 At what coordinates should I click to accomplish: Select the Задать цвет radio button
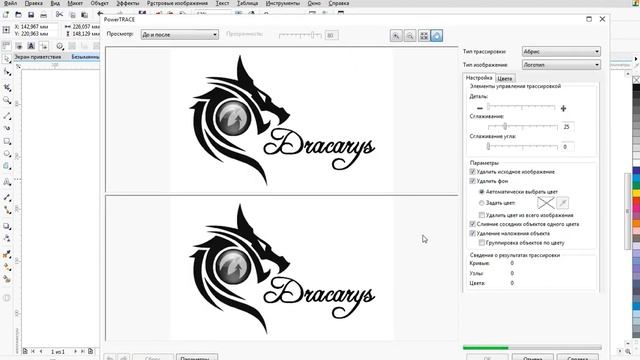tap(482, 203)
